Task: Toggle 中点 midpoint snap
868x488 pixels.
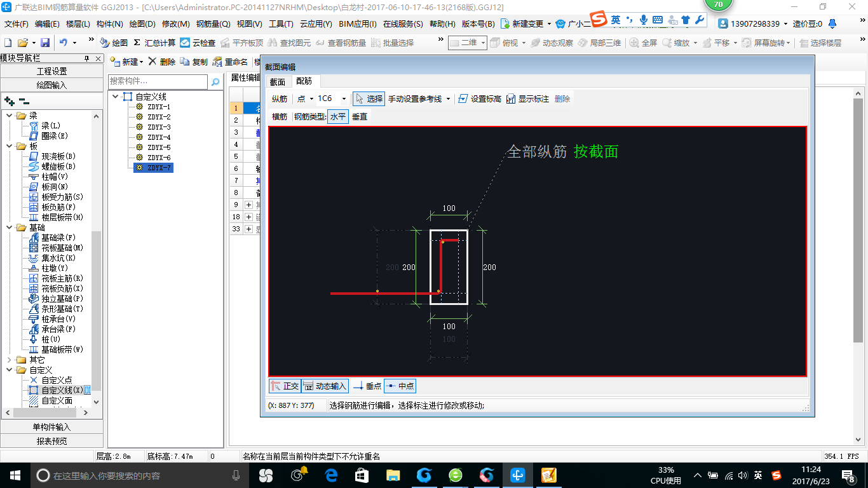Action: pos(400,386)
